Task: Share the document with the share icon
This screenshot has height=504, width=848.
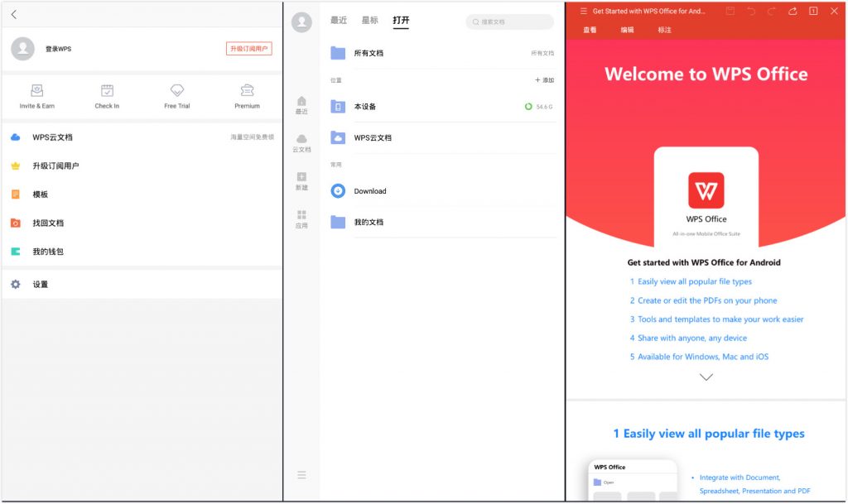Action: pos(793,11)
